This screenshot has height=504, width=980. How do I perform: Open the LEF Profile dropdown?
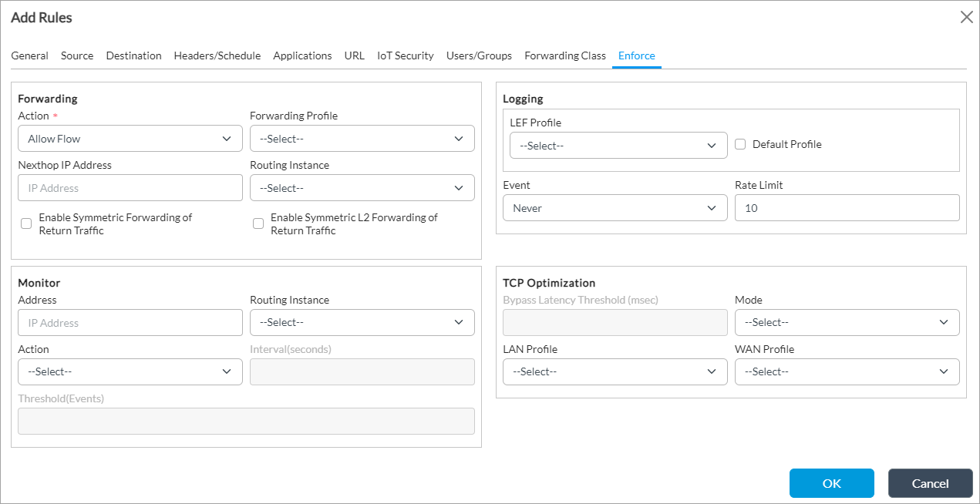(x=618, y=146)
